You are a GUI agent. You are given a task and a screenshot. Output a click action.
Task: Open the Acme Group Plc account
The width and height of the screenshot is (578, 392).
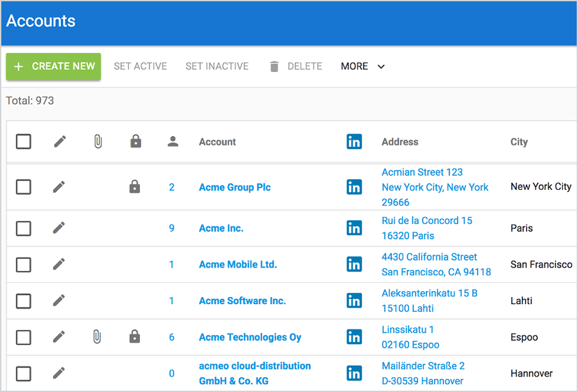(235, 187)
